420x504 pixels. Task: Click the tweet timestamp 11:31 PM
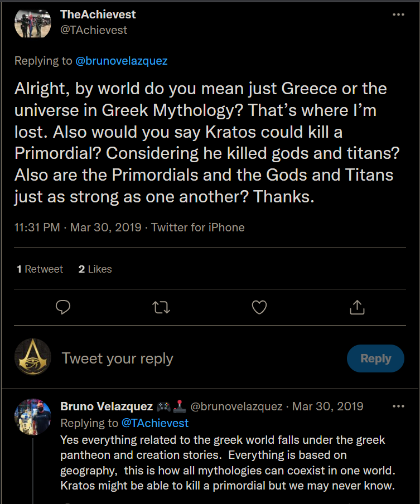click(38, 227)
